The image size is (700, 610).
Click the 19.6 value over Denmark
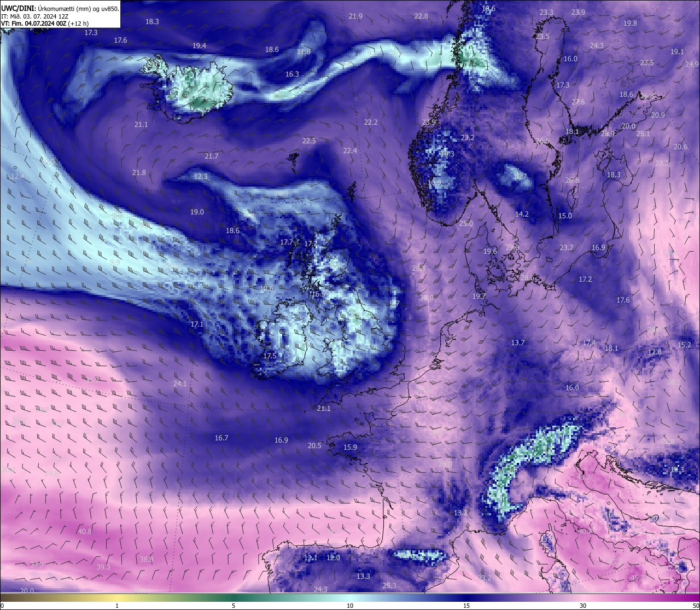[x=490, y=252]
